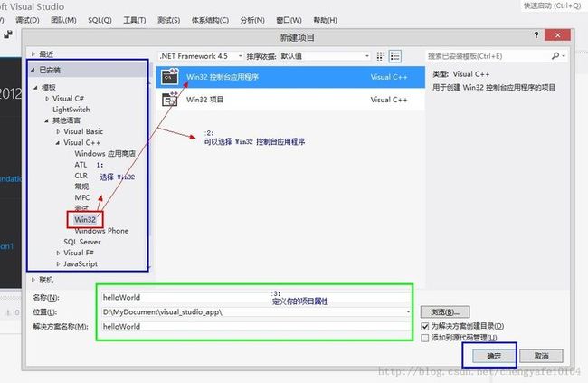This screenshot has height=383, width=588.
Task: Click the 名称 helloWorld input field
Action: pyautogui.click(x=256, y=297)
